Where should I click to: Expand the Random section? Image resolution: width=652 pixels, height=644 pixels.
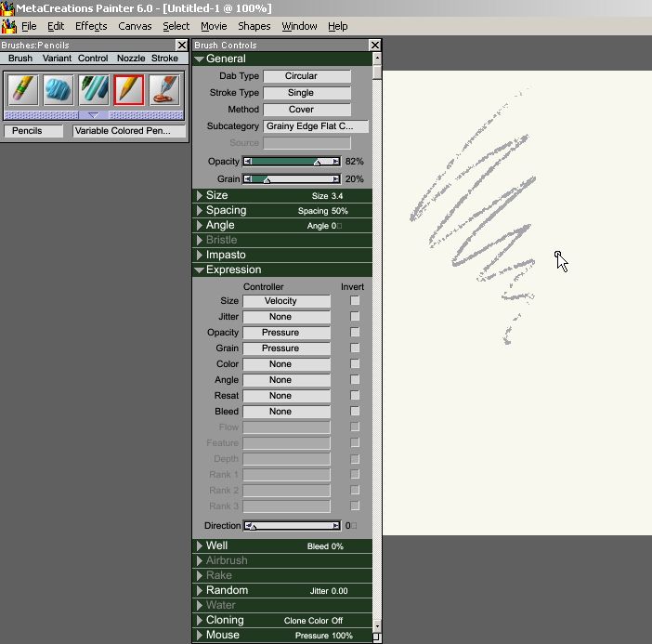pos(199,590)
